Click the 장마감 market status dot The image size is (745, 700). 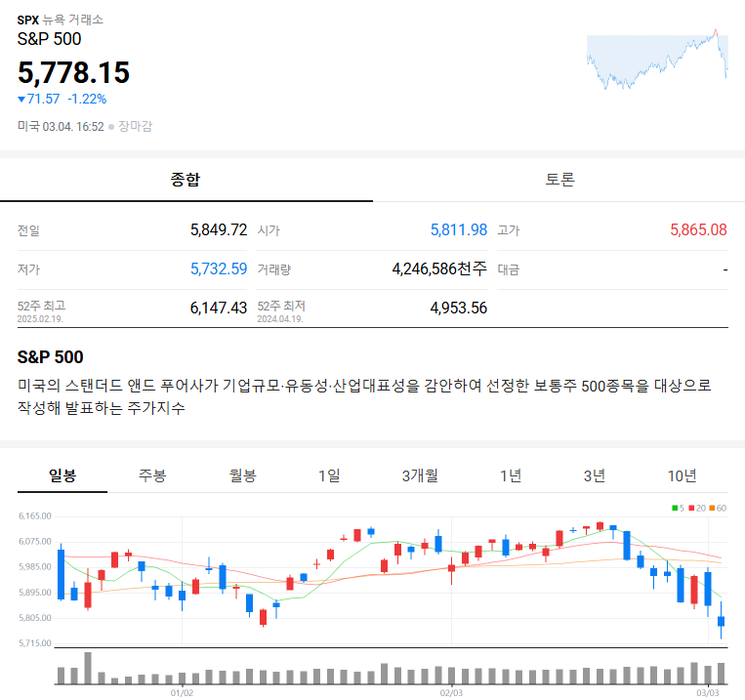111,127
